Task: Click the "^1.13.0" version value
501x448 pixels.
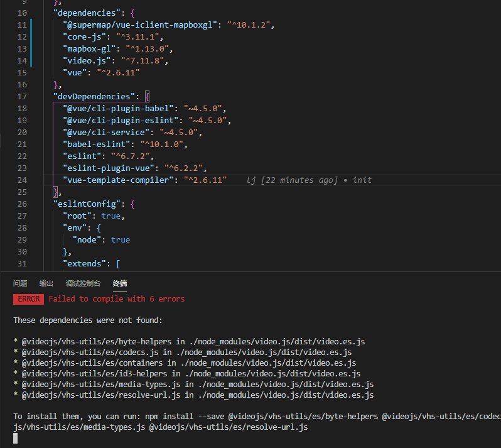Action: [148, 49]
